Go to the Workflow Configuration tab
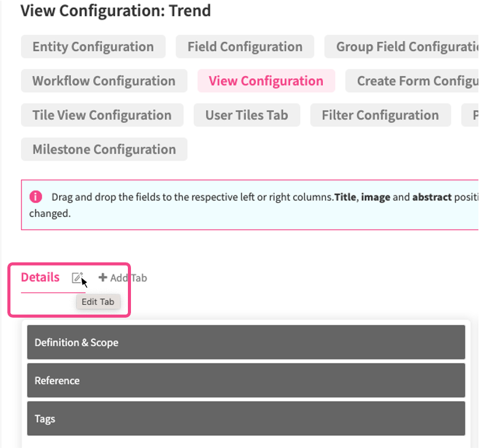Image resolution: width=479 pixels, height=448 pixels. point(103,81)
